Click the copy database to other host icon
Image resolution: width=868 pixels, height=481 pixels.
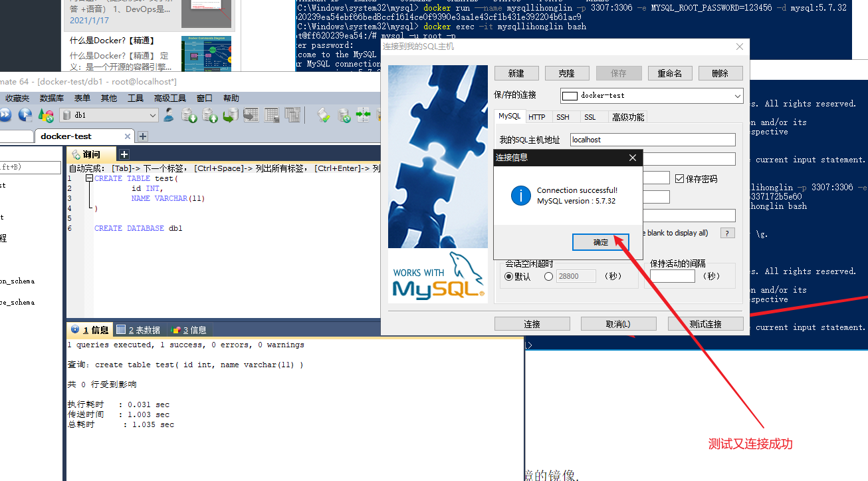231,115
